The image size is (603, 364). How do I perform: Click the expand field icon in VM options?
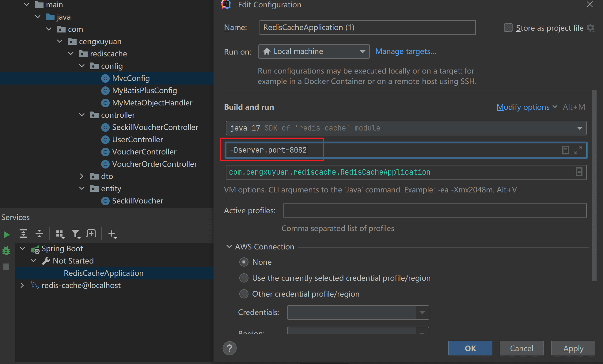tap(578, 150)
